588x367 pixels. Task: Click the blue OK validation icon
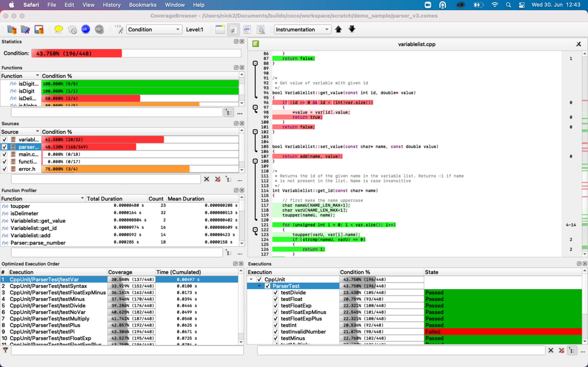point(86,29)
